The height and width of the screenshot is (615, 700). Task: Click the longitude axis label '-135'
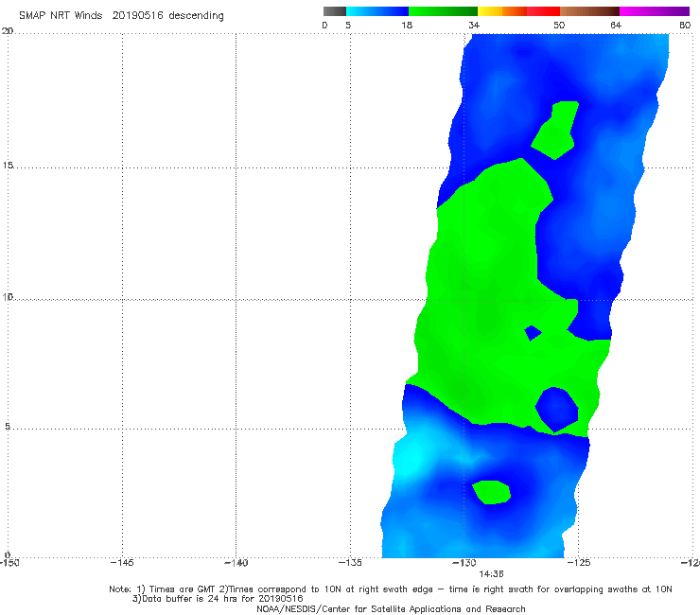(350, 563)
